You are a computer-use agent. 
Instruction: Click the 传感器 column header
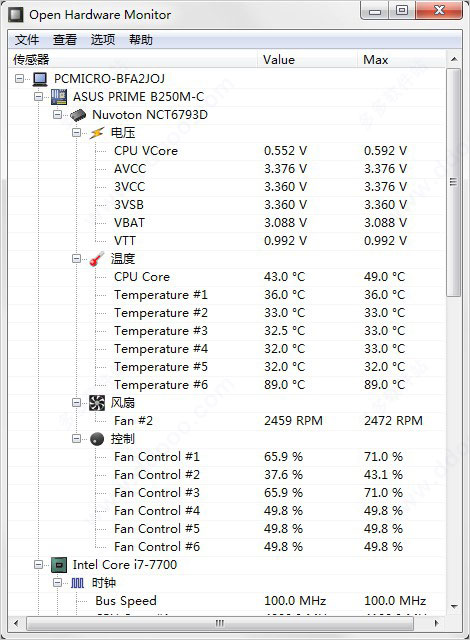[133, 60]
